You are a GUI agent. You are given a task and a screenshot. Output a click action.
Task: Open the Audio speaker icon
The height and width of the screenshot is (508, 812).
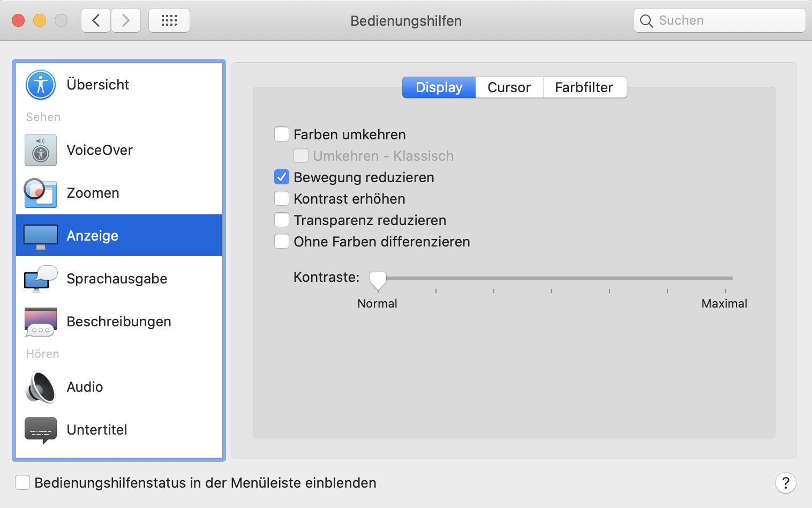point(41,387)
